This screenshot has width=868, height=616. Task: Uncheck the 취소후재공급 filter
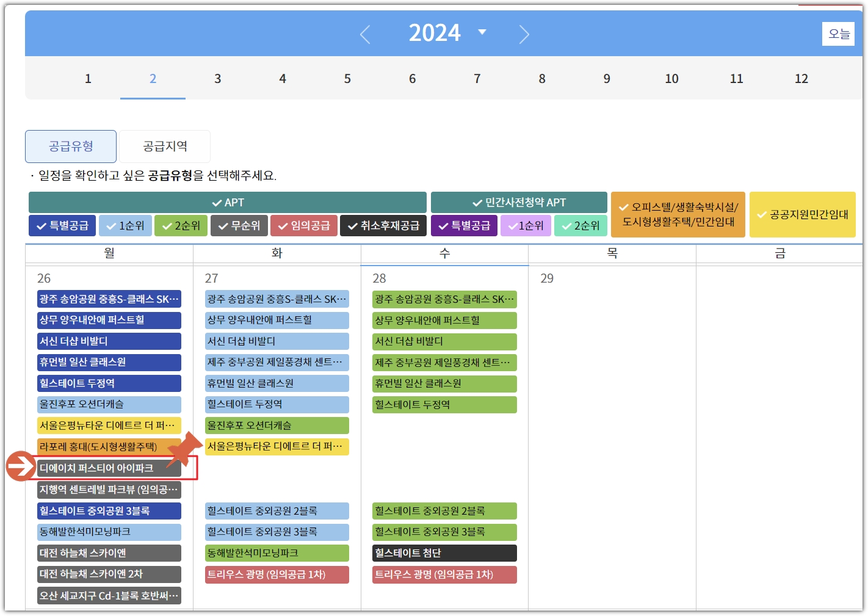(x=383, y=225)
